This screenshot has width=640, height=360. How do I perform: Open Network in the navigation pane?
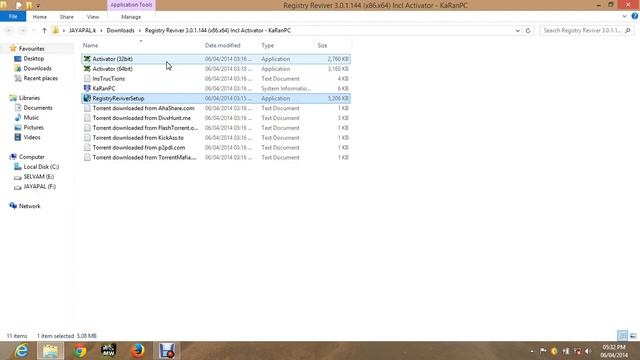[29, 206]
